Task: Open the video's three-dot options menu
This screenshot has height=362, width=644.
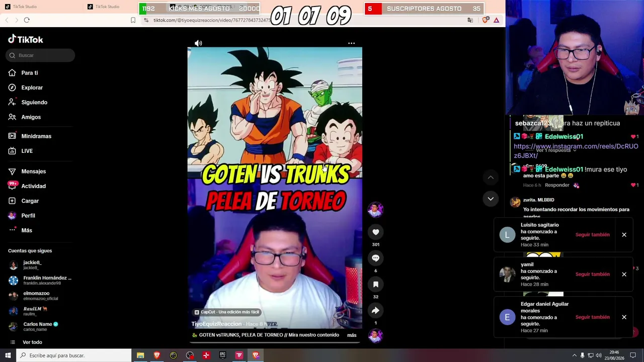Action: click(x=351, y=43)
